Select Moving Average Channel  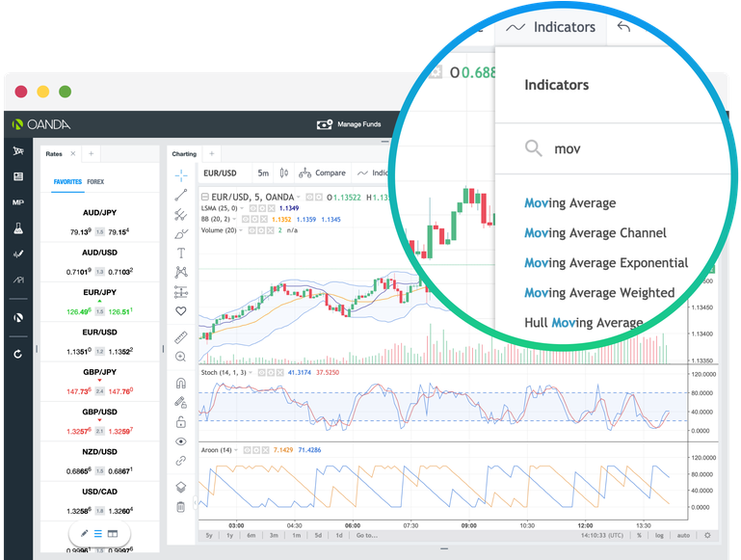click(595, 233)
